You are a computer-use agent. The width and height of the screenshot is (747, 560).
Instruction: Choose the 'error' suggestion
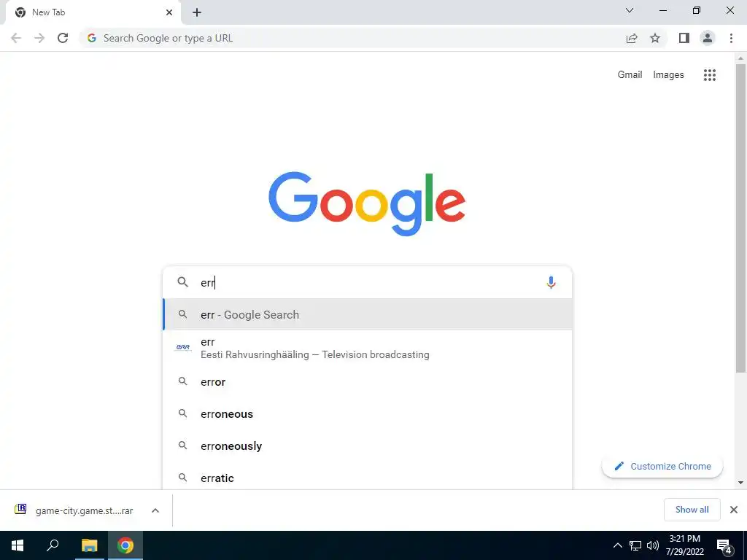pos(368,382)
